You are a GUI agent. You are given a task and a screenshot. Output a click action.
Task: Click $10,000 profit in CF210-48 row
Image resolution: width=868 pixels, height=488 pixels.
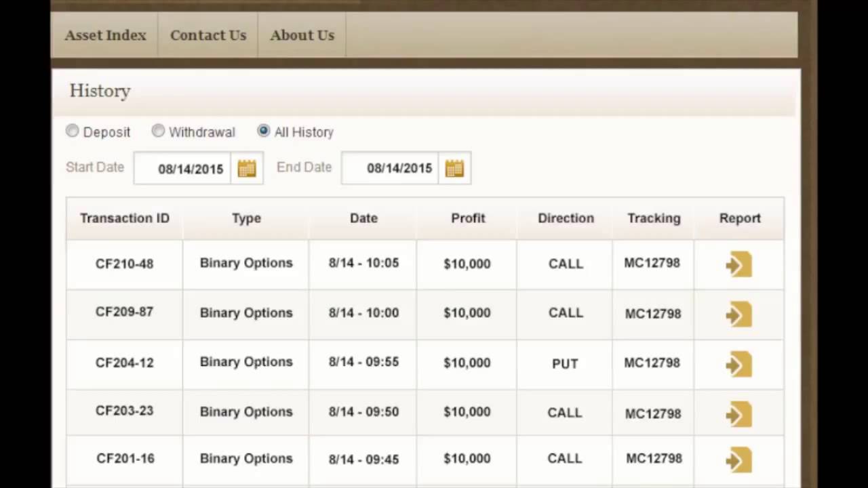point(467,264)
